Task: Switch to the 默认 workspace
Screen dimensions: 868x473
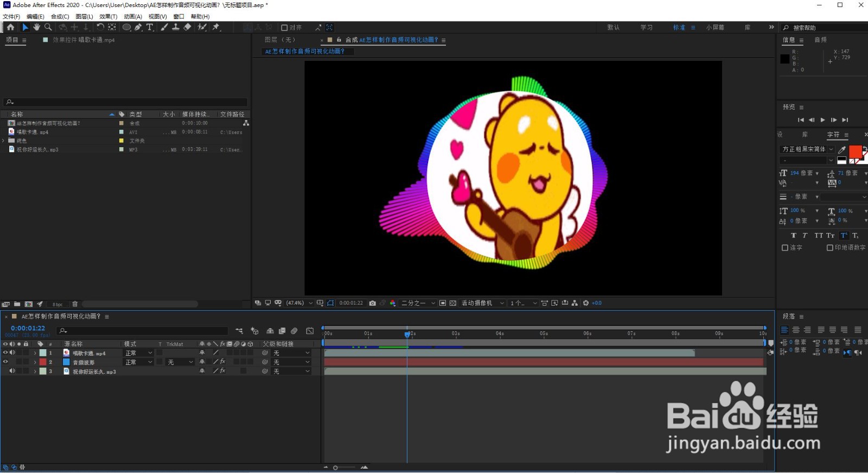Action: 613,27
